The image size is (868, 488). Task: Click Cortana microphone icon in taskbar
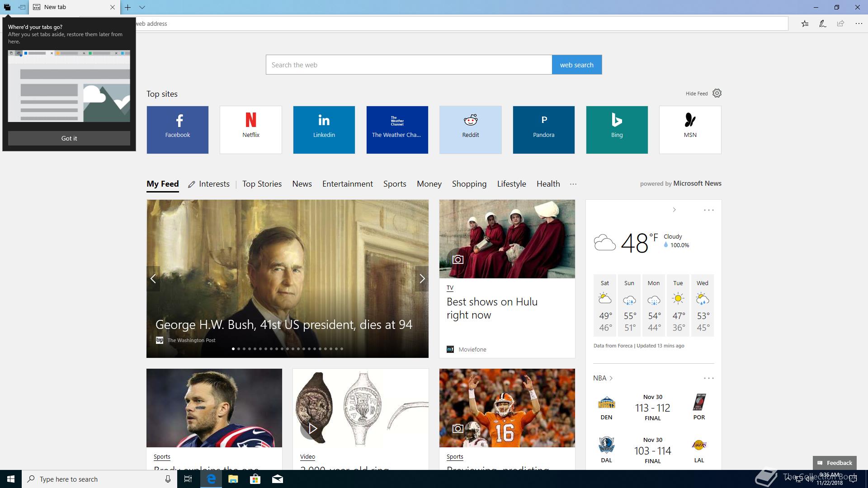pyautogui.click(x=168, y=479)
